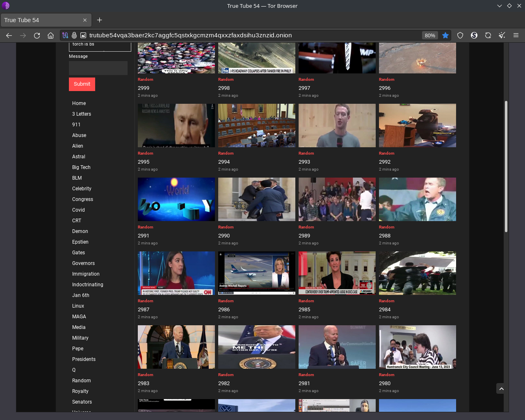The width and height of the screenshot is (525, 420).
Task: Open the application hamburger menu
Action: (516, 35)
